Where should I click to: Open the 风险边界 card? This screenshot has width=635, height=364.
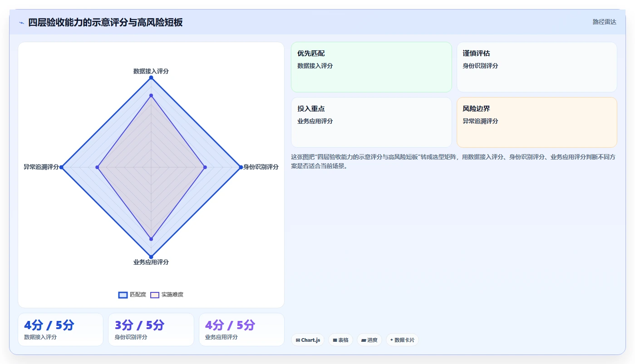tap(537, 122)
